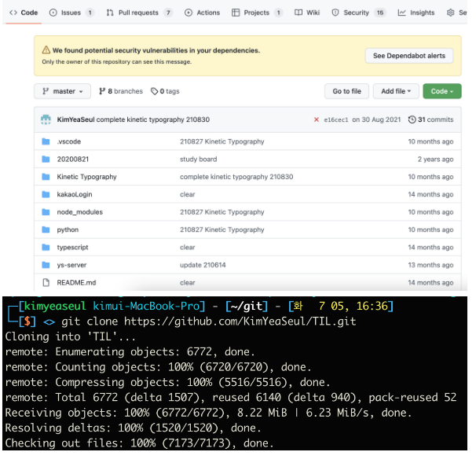Click the Actions play icon

point(189,13)
